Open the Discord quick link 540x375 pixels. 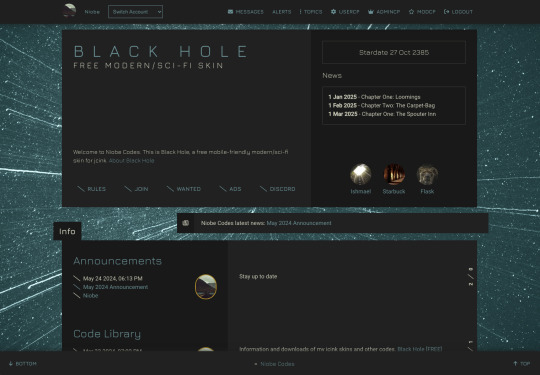point(282,189)
